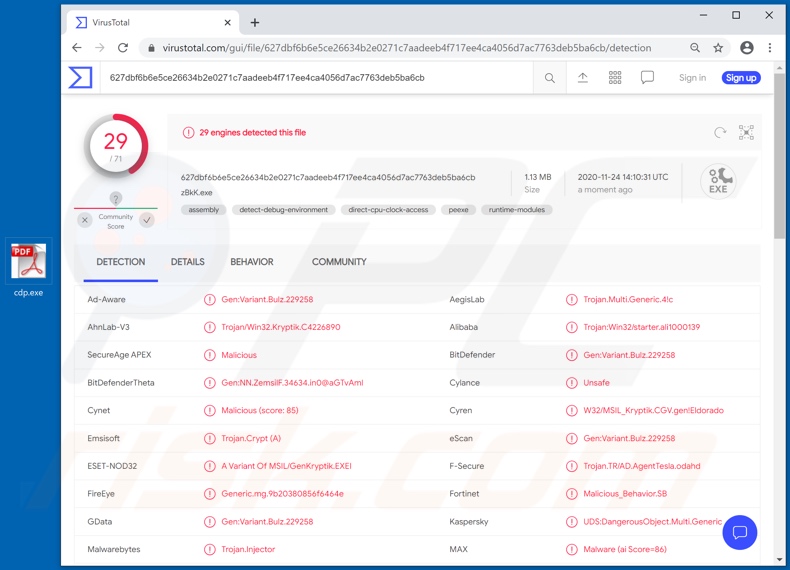Click the EXE file type icon
790x570 pixels.
[x=718, y=181]
